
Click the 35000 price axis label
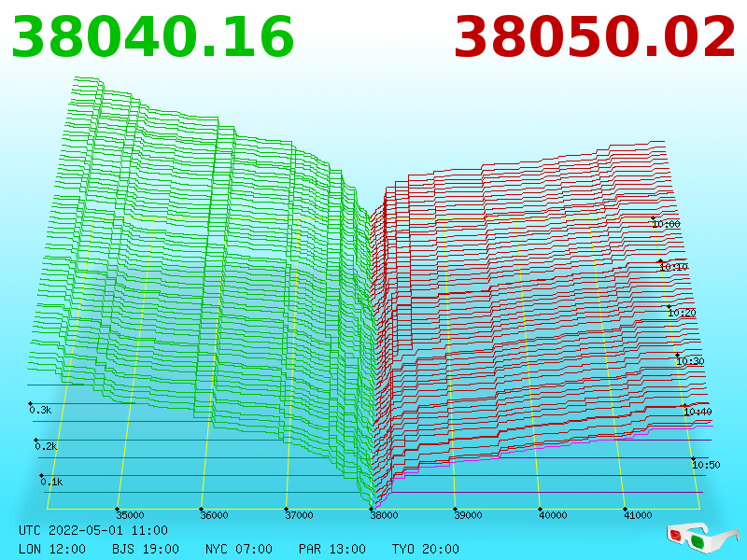pyautogui.click(x=130, y=515)
